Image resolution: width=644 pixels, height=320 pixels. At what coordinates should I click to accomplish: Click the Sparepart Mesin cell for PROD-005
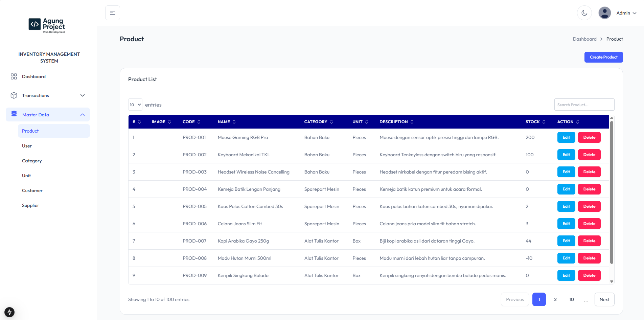322,206
